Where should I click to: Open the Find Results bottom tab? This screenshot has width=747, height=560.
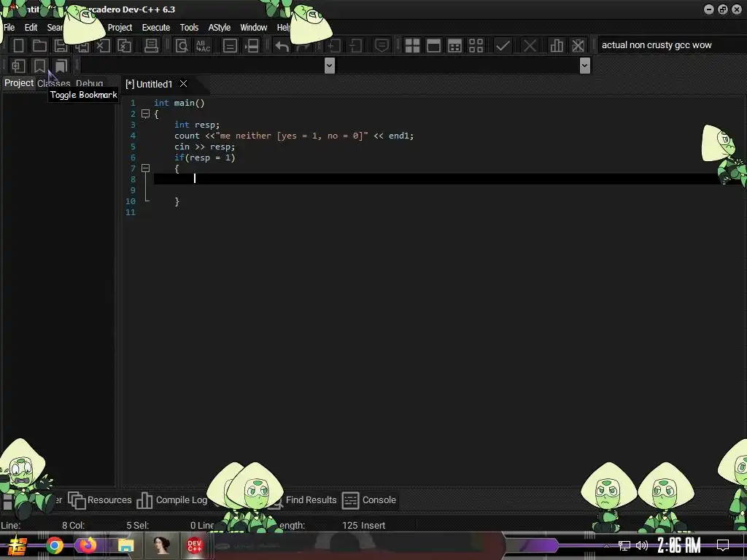311,500
